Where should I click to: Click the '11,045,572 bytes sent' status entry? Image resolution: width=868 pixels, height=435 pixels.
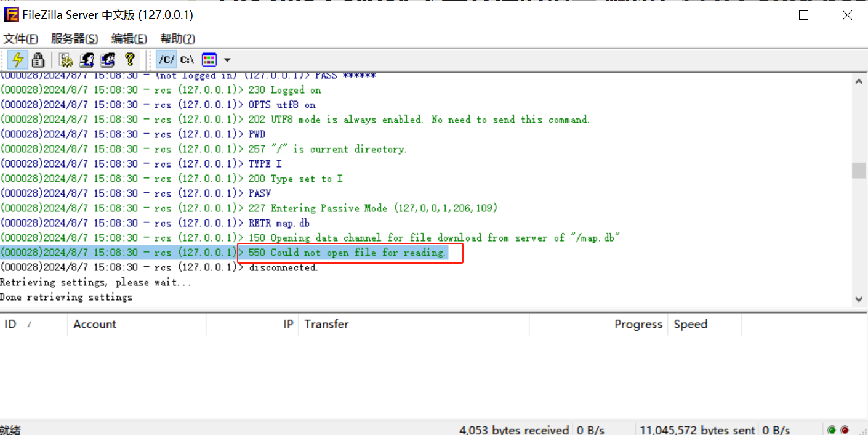pos(697,429)
